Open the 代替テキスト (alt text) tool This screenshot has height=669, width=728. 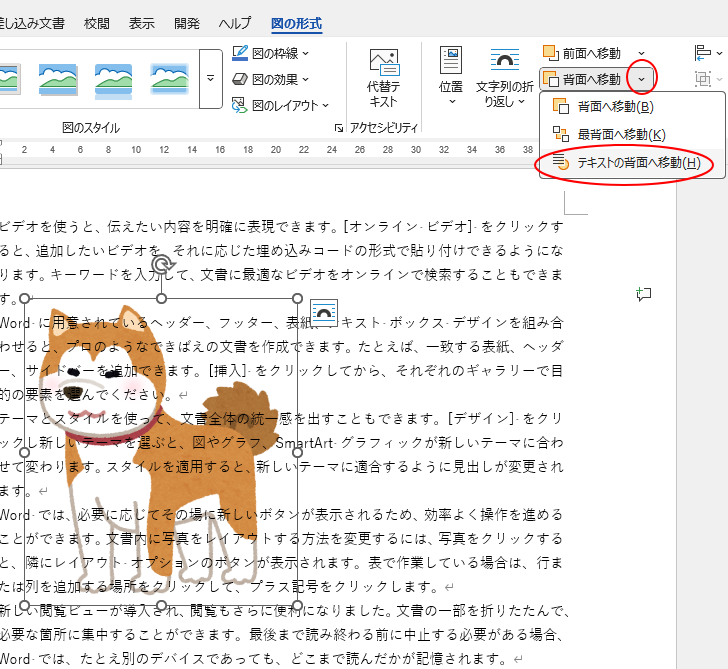(x=383, y=78)
